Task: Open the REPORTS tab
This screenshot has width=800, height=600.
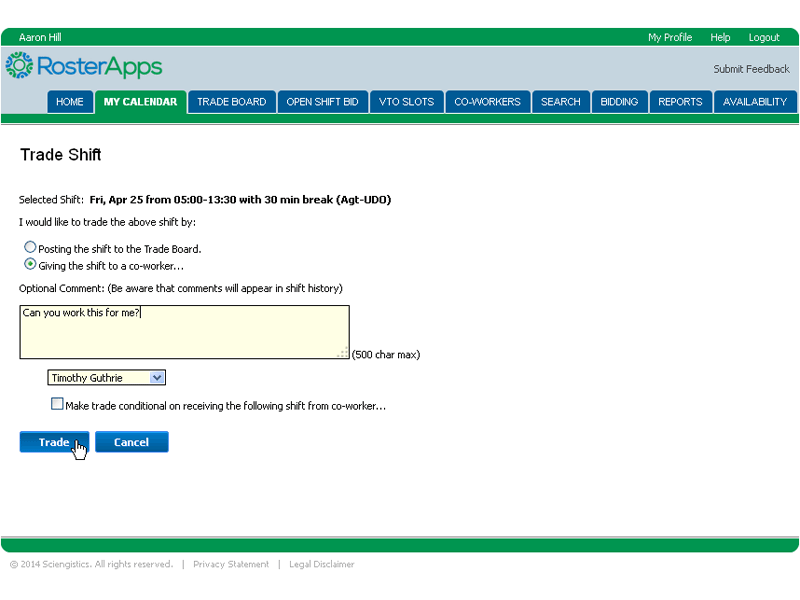Action: click(680, 102)
